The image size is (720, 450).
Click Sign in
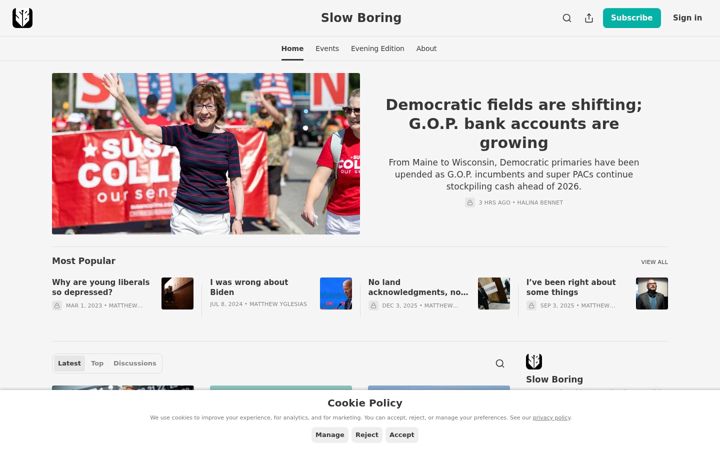click(x=687, y=18)
